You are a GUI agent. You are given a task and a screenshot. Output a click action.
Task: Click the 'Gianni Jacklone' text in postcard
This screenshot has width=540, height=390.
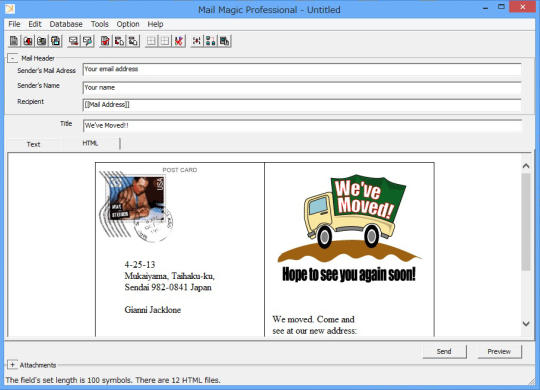coord(153,310)
